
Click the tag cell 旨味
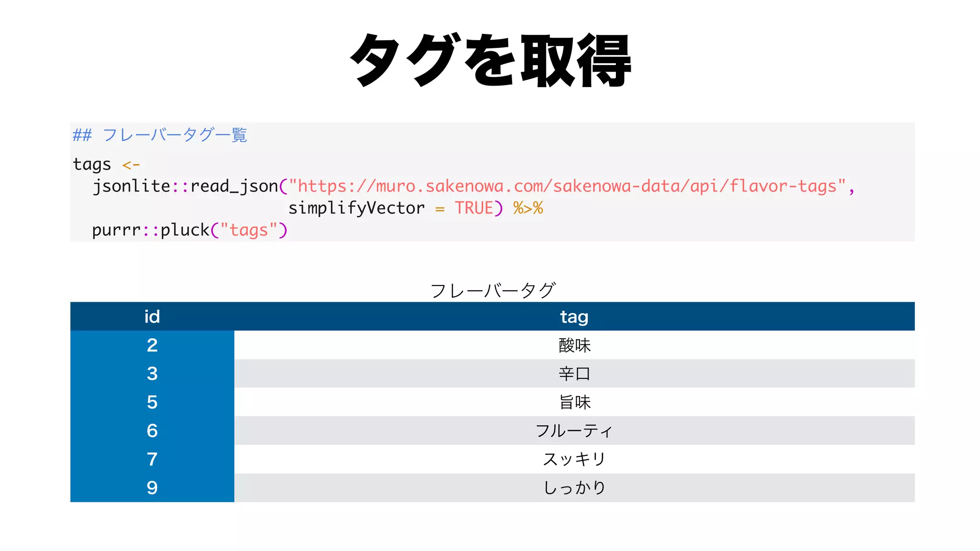point(574,402)
